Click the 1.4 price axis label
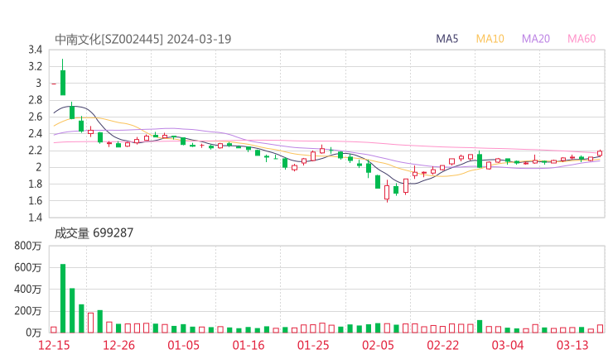This screenshot has width=613, height=364. pos(35,218)
